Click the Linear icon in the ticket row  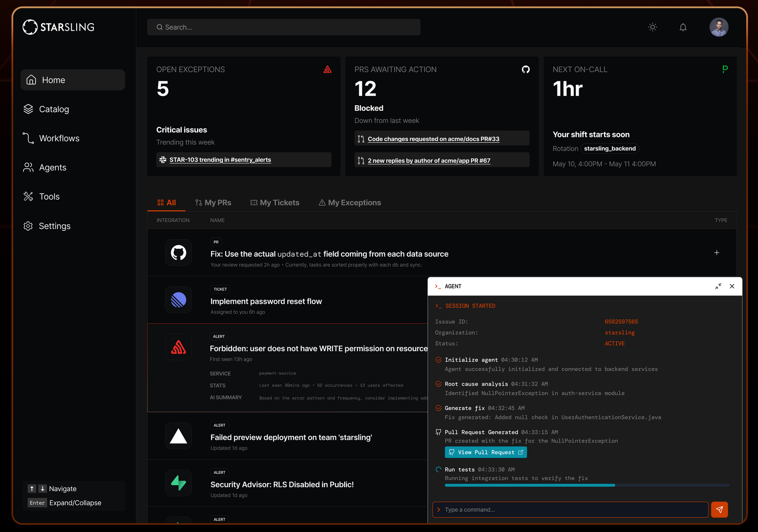click(179, 300)
